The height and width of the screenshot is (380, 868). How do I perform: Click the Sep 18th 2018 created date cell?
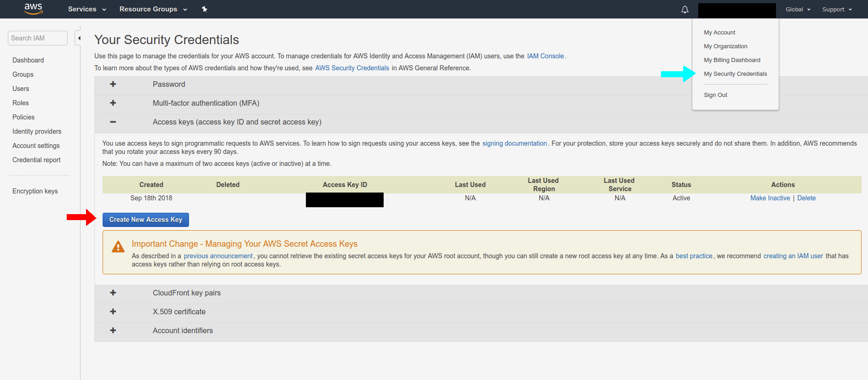(x=151, y=198)
